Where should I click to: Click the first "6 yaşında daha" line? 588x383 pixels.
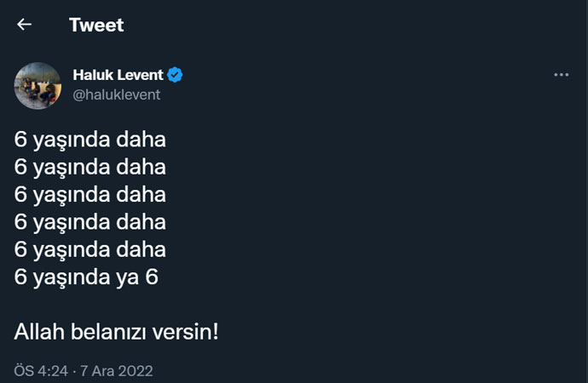89,138
